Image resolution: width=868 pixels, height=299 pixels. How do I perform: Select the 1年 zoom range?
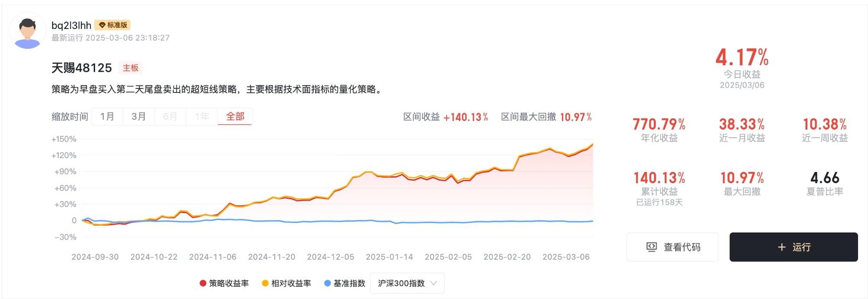click(202, 117)
